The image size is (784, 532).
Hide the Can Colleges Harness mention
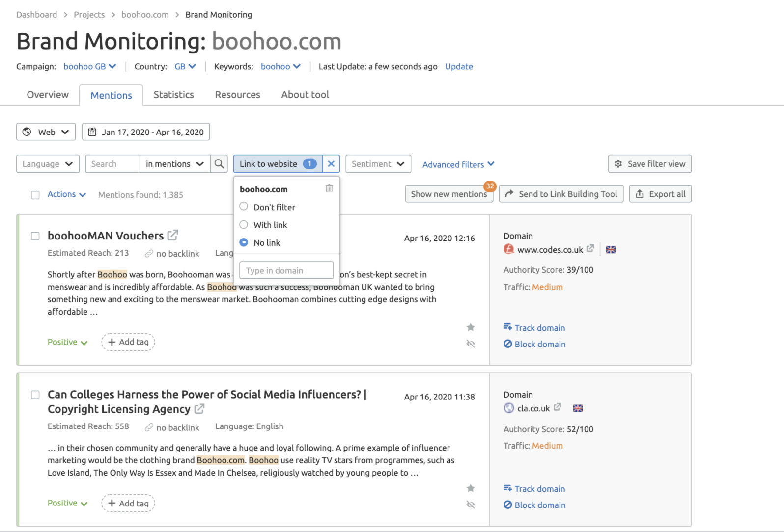[x=471, y=505]
